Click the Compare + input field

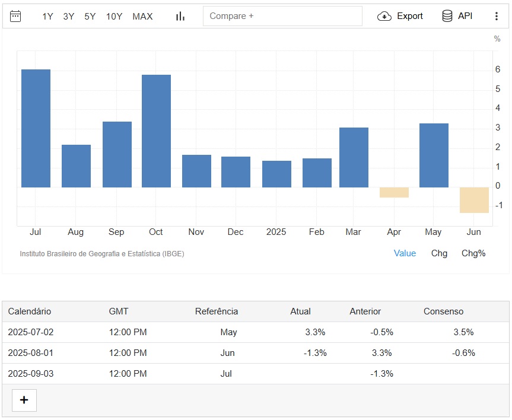(282, 16)
